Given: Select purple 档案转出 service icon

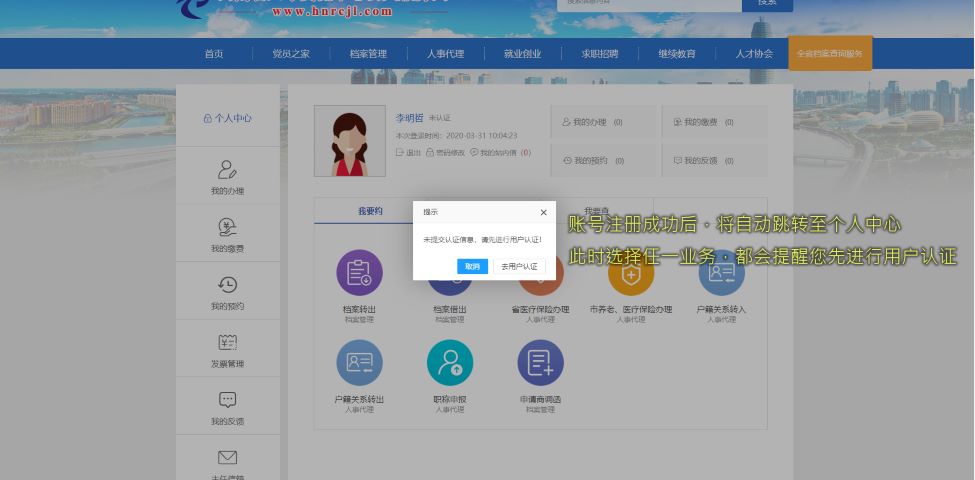Looking at the screenshot, I should tap(359, 272).
